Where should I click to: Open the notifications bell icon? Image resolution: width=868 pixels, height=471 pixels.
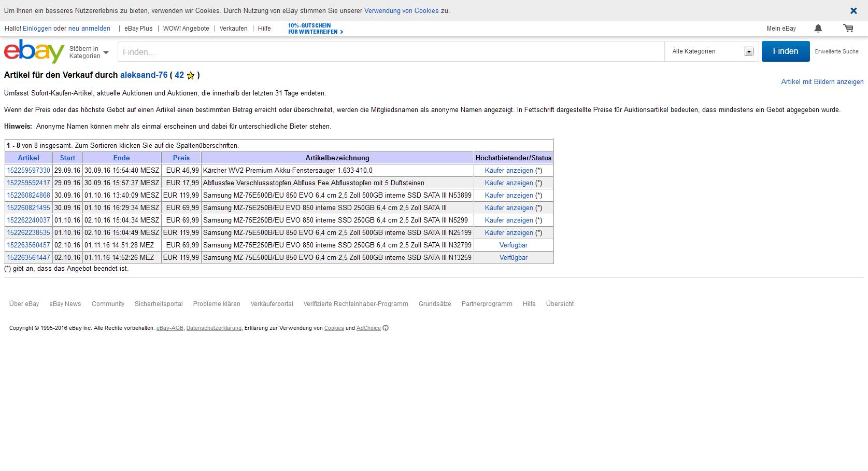click(818, 29)
